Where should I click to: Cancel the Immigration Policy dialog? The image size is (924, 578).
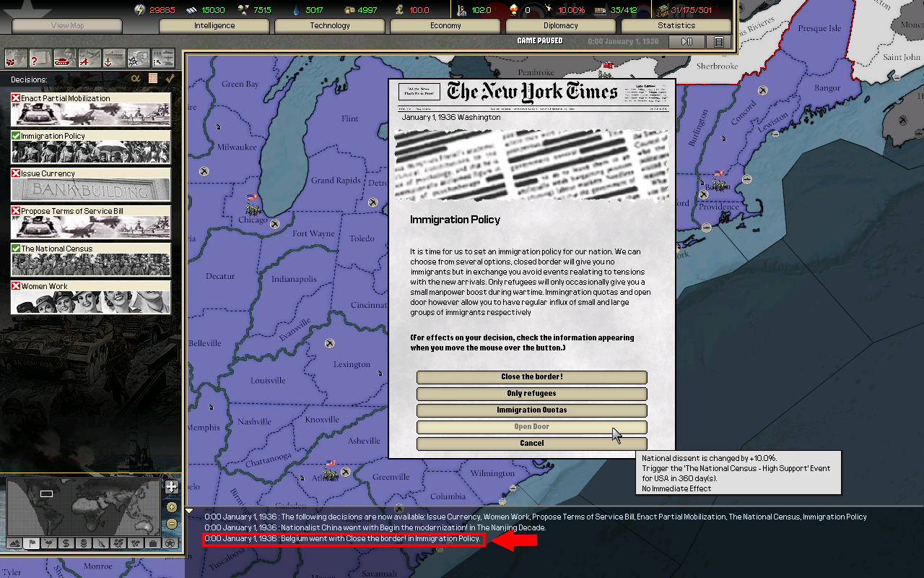tap(532, 444)
